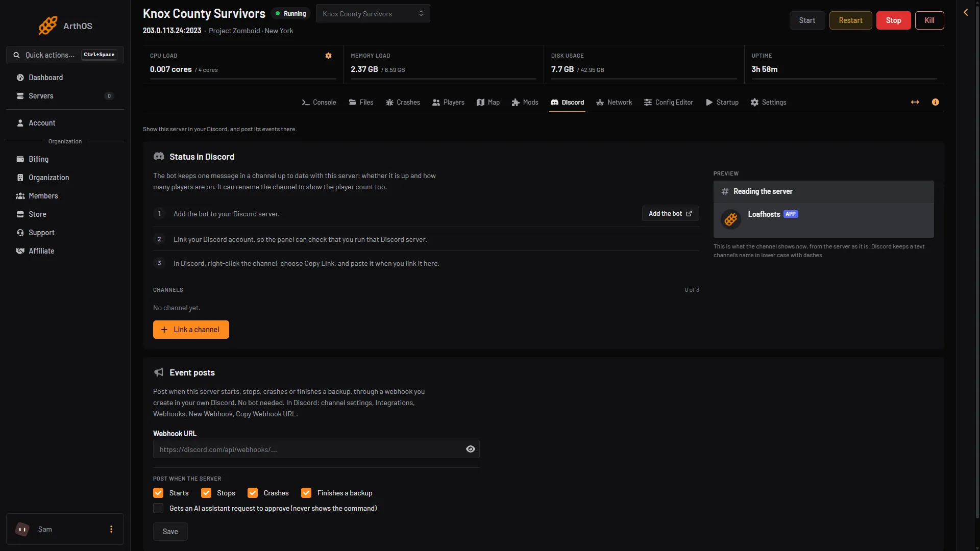
Task: Click the red Stop button
Action: [x=894, y=20]
